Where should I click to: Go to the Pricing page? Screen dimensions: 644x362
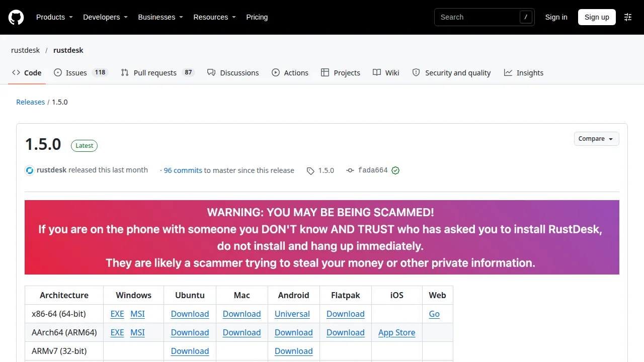pyautogui.click(x=257, y=17)
